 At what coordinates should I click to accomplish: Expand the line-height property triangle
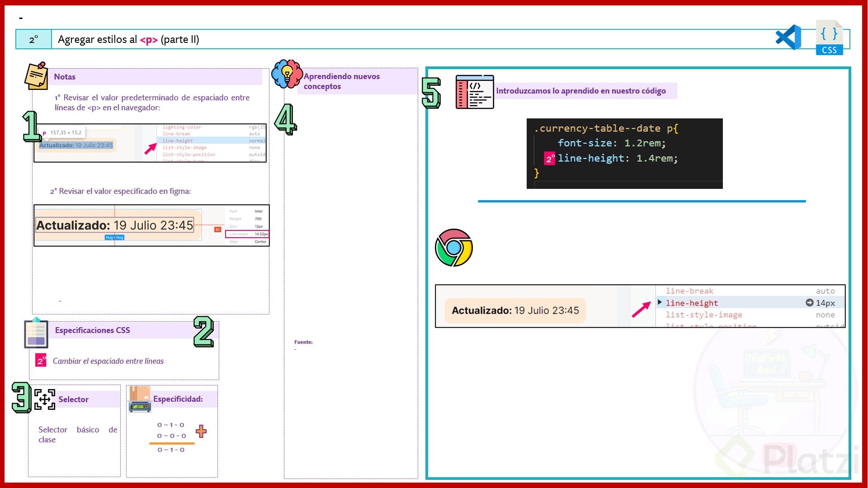tap(660, 302)
